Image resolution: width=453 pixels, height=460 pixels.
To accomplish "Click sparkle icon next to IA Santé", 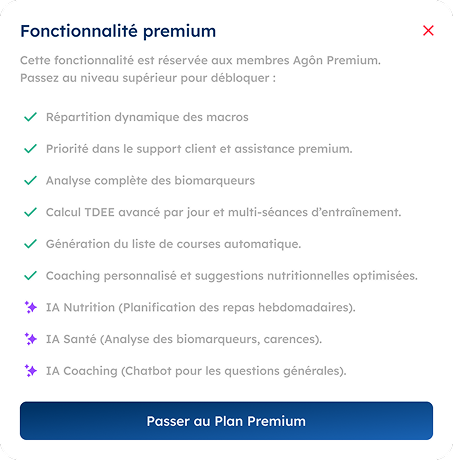I will (31, 339).
